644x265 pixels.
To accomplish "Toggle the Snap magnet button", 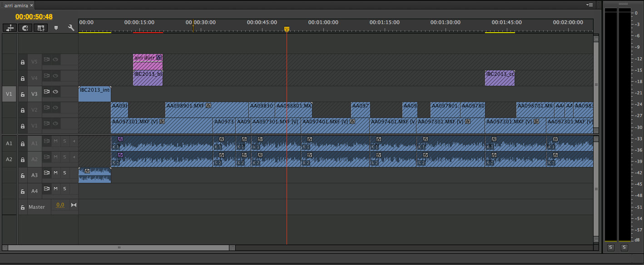I will point(25,28).
